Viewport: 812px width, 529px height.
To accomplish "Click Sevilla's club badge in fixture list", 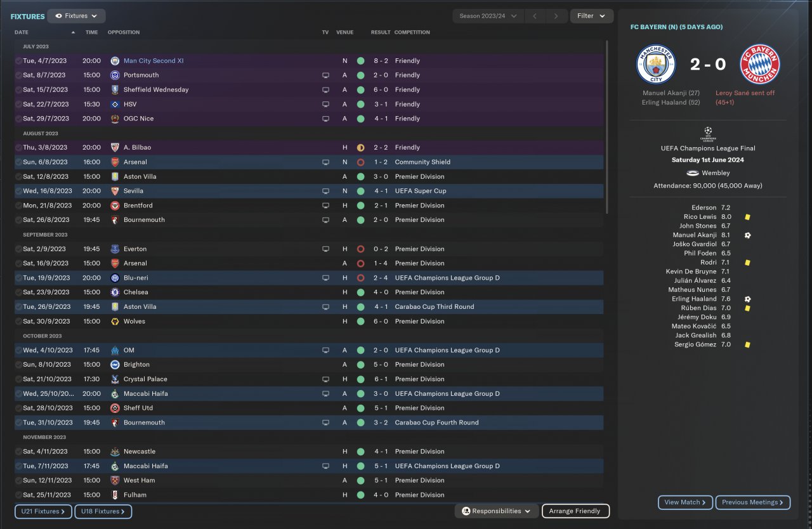I will (x=115, y=191).
